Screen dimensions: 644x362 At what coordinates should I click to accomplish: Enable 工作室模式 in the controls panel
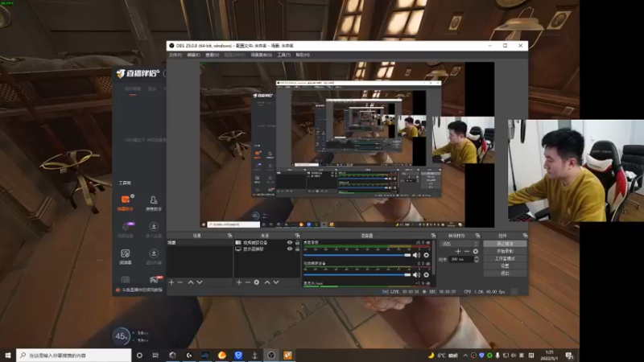click(505, 258)
